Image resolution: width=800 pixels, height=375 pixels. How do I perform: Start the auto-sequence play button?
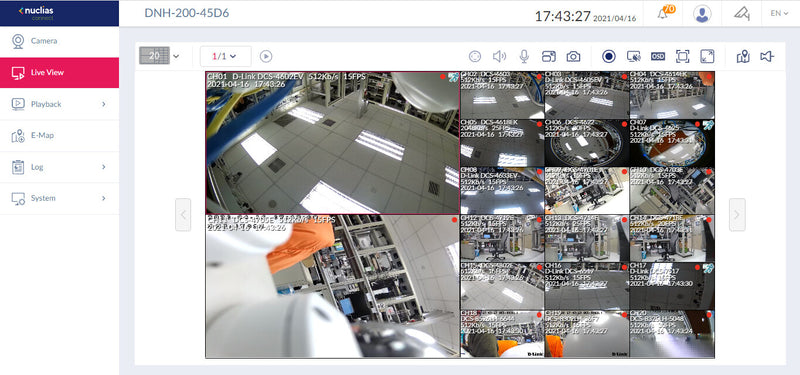(x=266, y=57)
